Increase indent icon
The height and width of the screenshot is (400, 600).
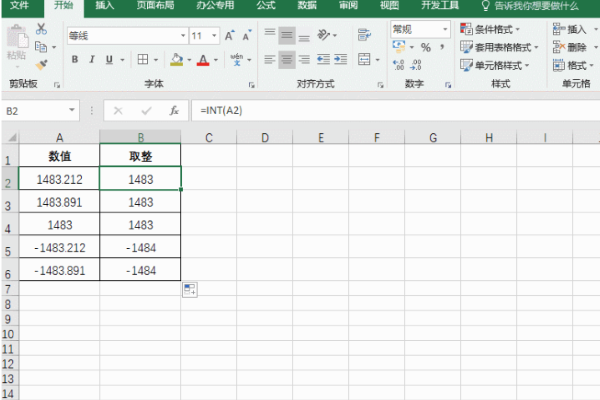pos(341,59)
